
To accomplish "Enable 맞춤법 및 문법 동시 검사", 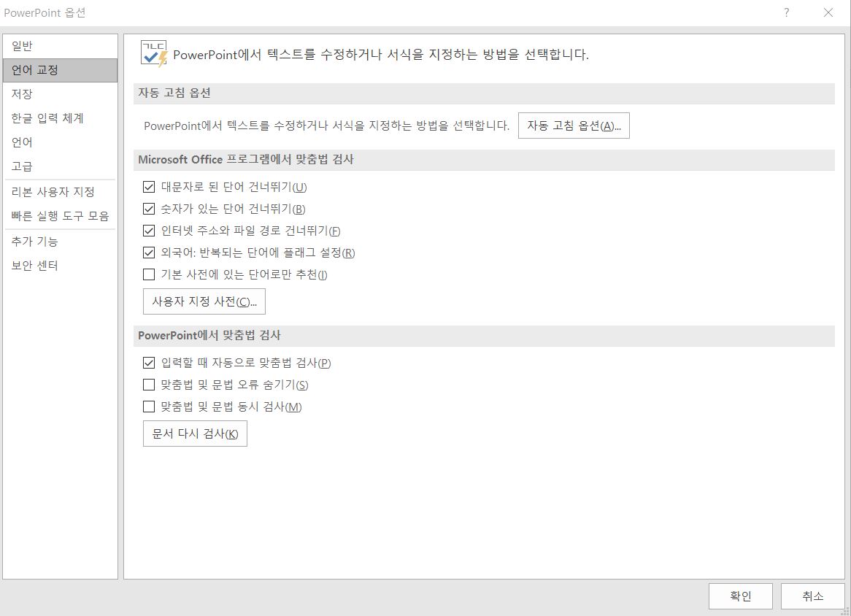I will [x=149, y=407].
